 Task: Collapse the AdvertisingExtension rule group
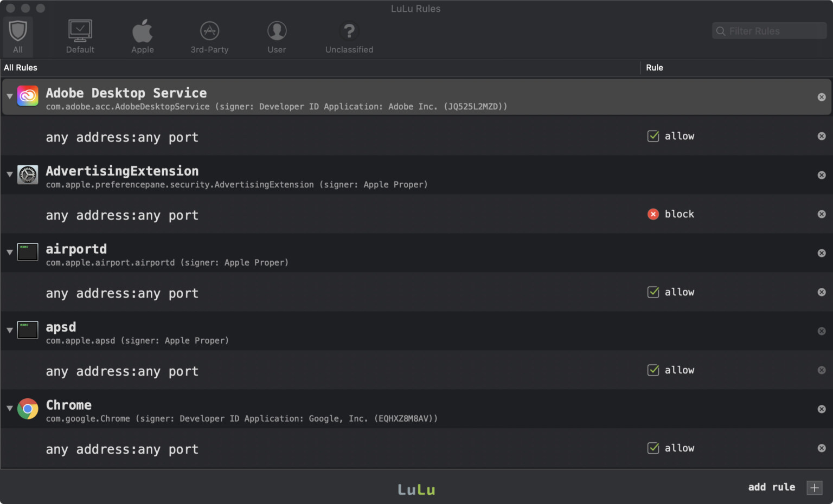point(10,175)
